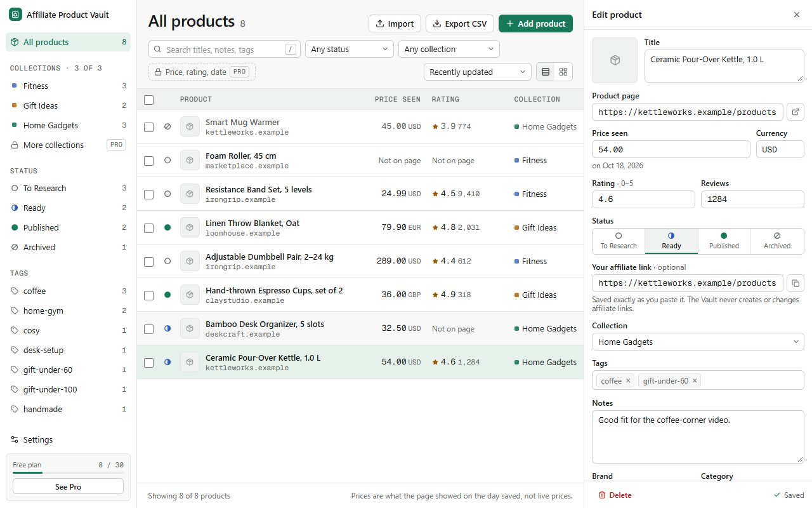Check the Resistance Band Set row checkbox

148,194
